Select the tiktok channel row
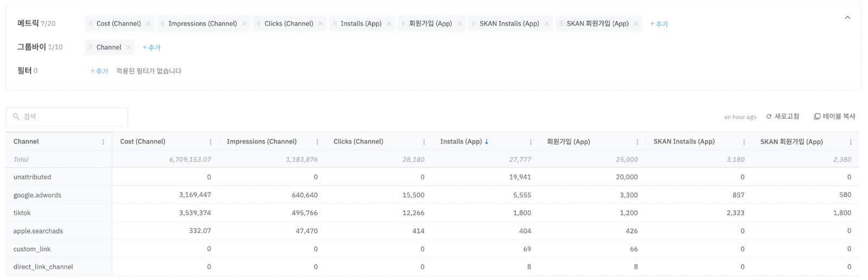The height and width of the screenshot is (280, 868). (x=22, y=213)
